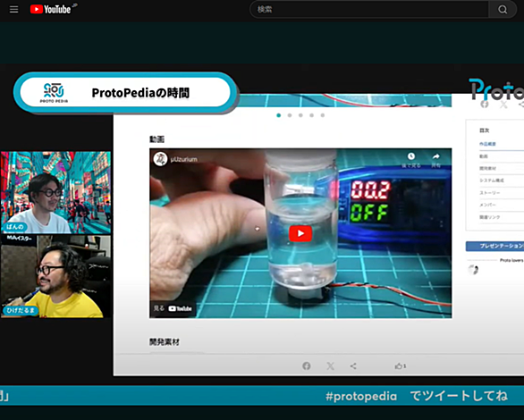This screenshot has height=420, width=524.
Task: Open video on YouTube via 見る button
Action: click(173, 308)
